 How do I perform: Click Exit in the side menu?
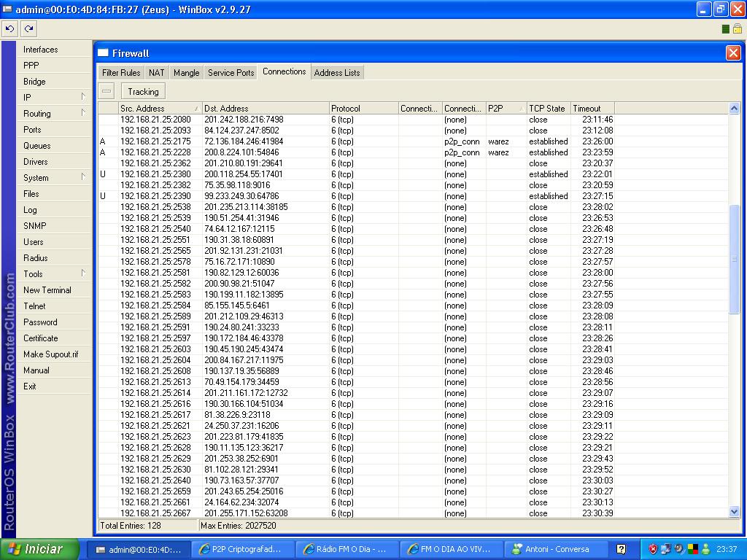click(x=54, y=386)
